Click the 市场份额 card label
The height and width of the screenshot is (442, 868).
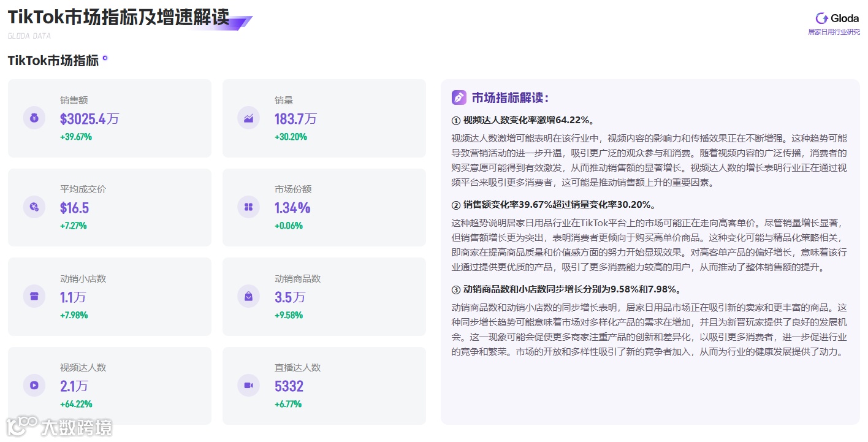[293, 189]
